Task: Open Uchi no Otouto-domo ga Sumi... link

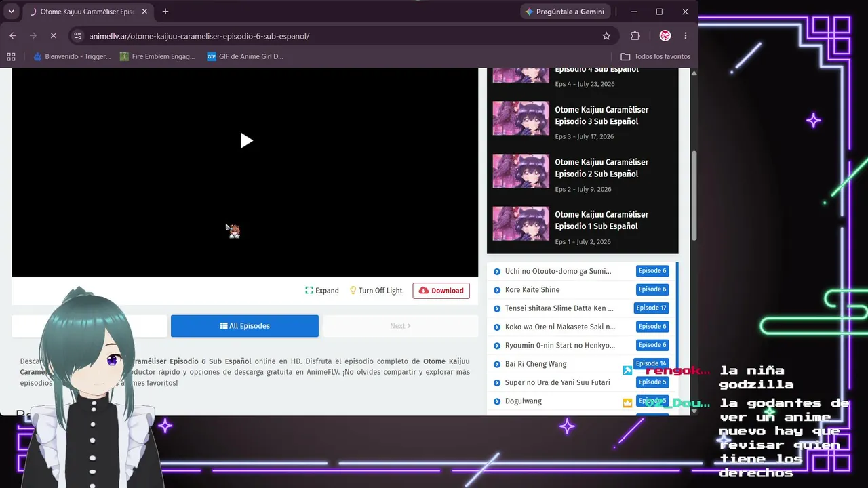Action: point(558,271)
